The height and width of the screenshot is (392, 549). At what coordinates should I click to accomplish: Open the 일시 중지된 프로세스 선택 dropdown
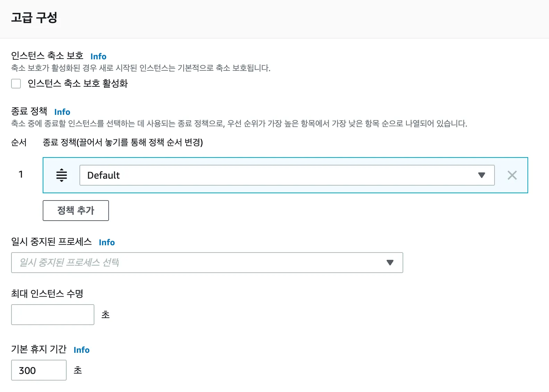point(201,263)
